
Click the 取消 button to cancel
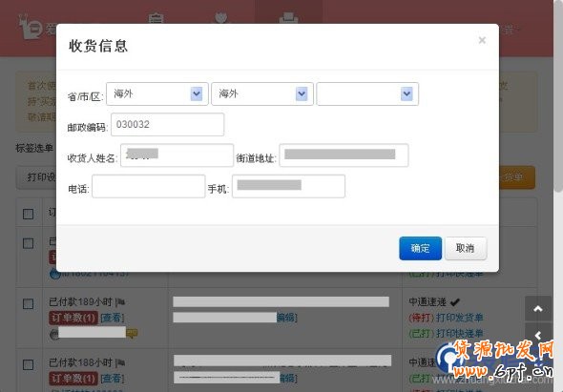point(466,248)
